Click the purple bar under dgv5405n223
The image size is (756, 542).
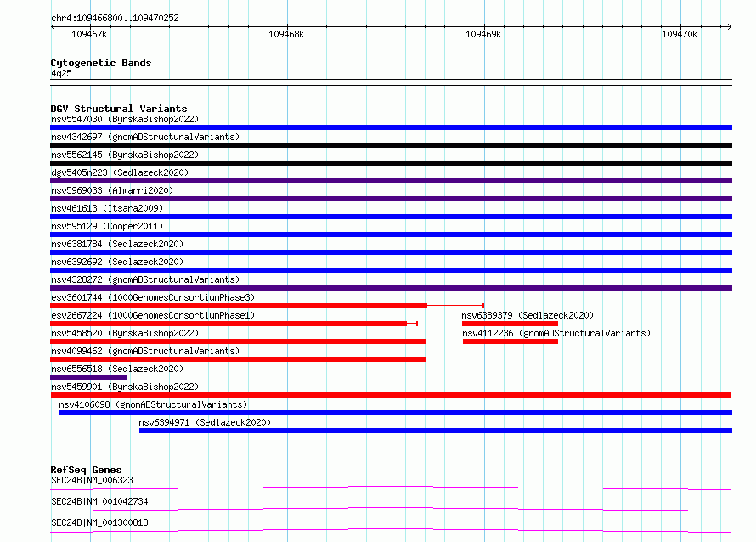point(391,181)
